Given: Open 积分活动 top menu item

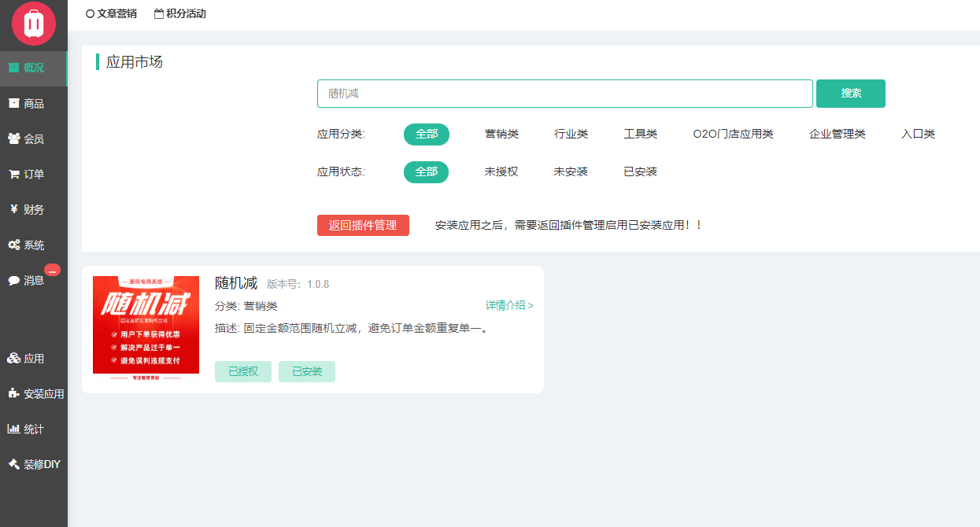Looking at the screenshot, I should click(180, 13).
